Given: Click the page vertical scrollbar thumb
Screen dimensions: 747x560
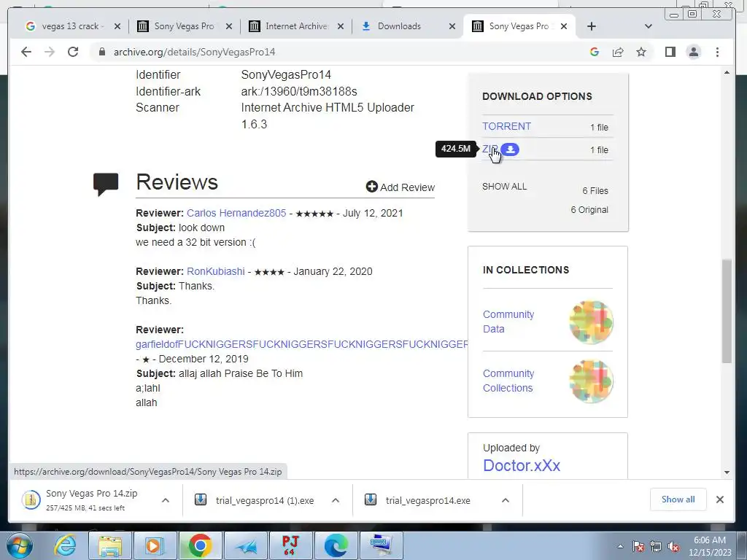Looking at the screenshot, I should pos(727,311).
